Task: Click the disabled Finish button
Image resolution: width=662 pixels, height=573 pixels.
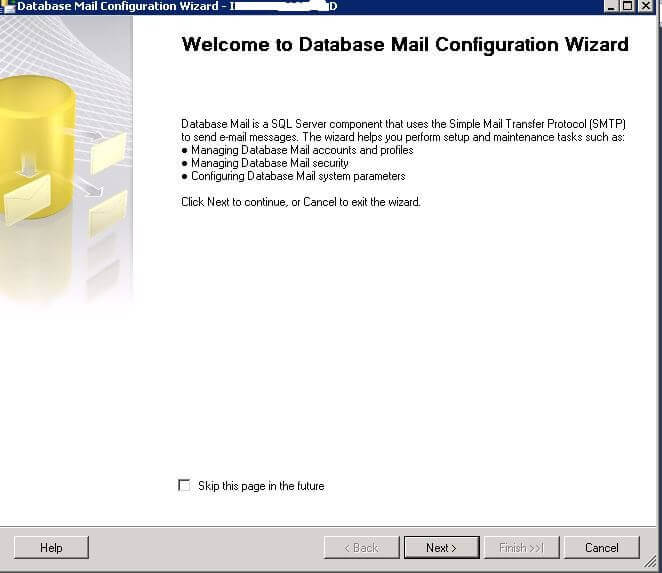Action: (521, 547)
